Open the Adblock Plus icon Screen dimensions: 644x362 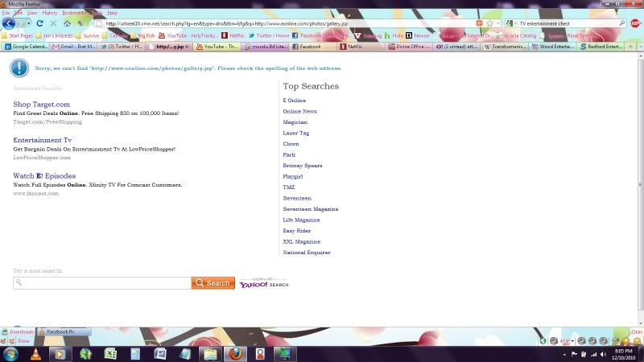click(x=635, y=23)
